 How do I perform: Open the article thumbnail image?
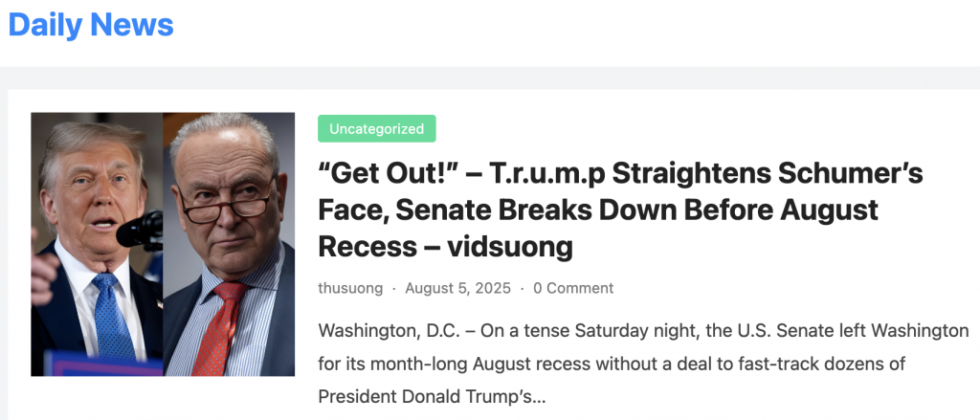click(163, 244)
